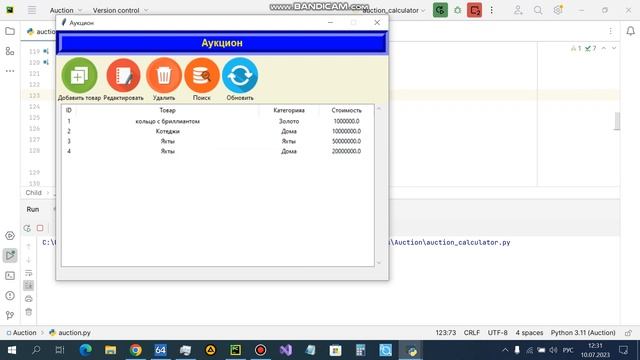Go to previous highlighted error arrow

604,48
